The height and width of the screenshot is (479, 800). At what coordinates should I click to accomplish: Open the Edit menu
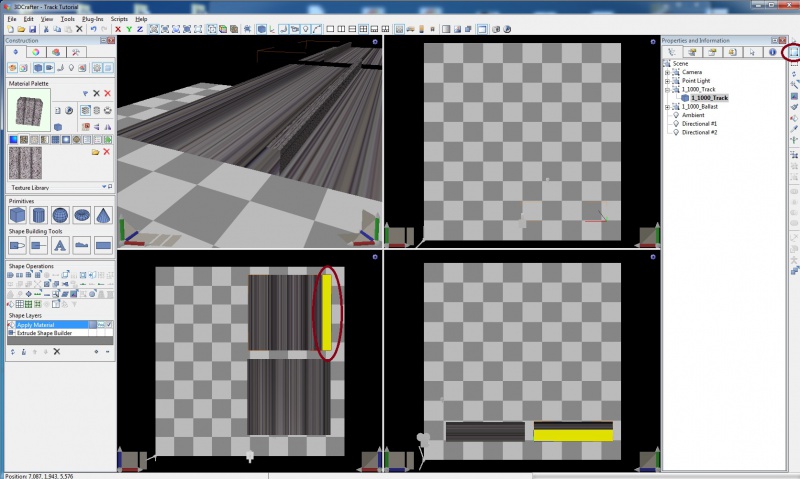click(29, 19)
